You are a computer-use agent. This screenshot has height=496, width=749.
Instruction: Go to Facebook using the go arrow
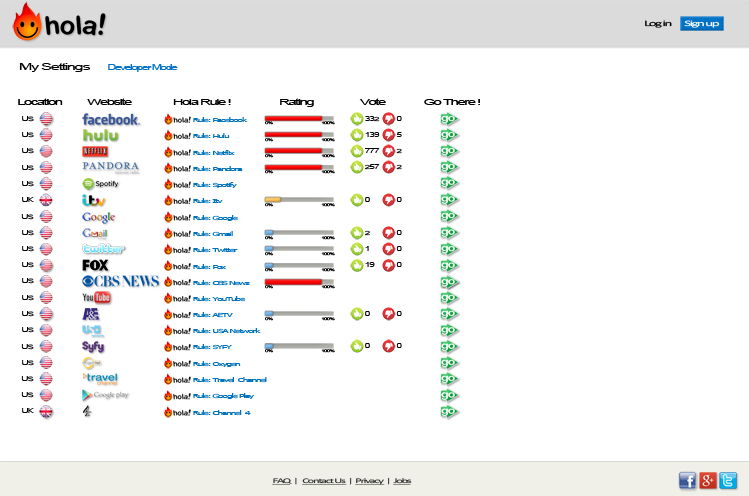[x=449, y=119]
